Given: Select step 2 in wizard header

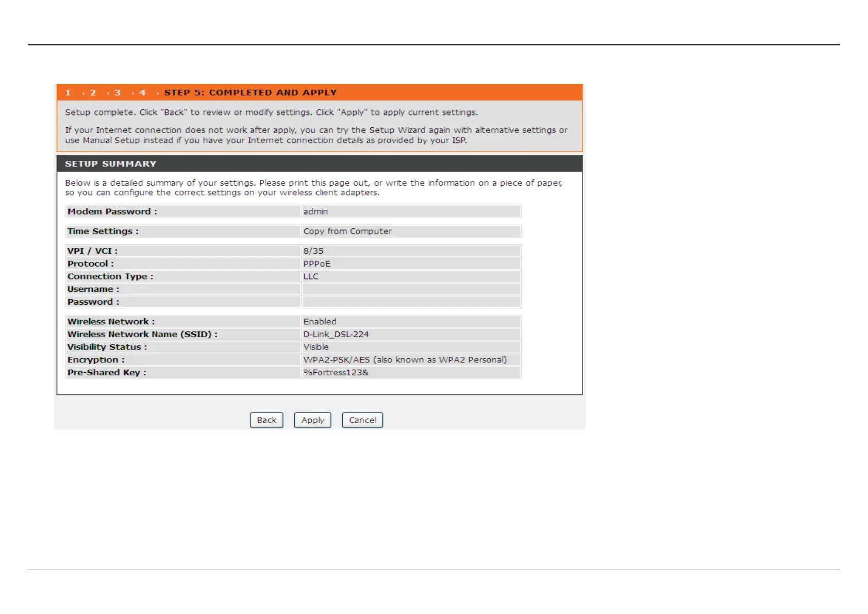Looking at the screenshot, I should [x=93, y=93].
